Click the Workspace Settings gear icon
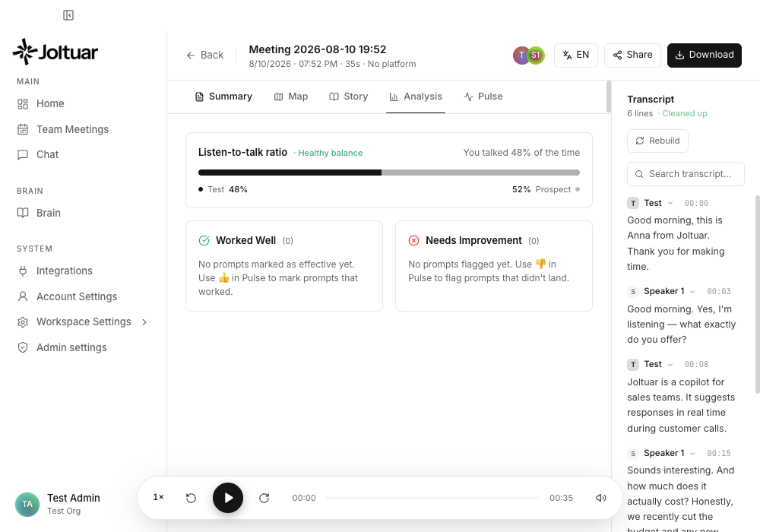Screen dimensions: 760x532 click(x=23, y=322)
